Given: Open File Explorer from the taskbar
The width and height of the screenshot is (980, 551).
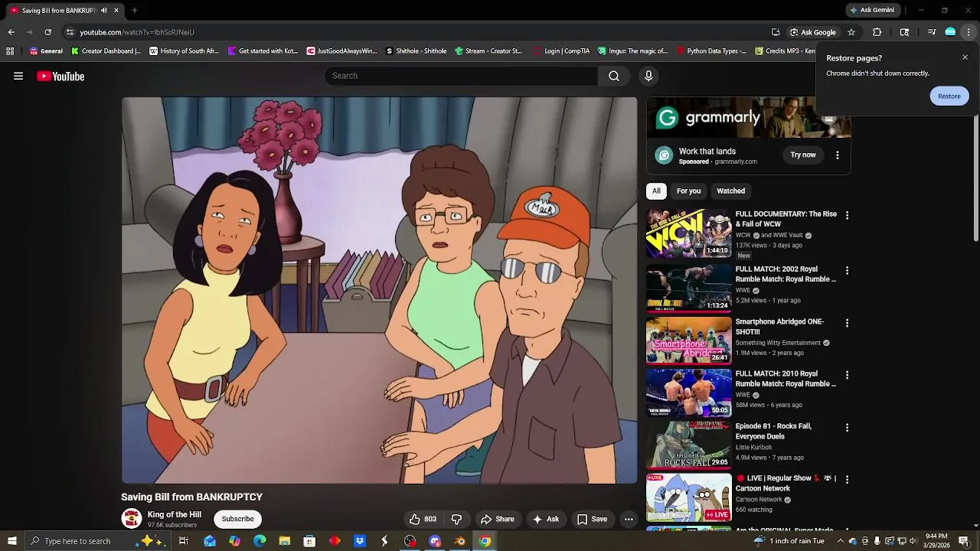Looking at the screenshot, I should [285, 541].
